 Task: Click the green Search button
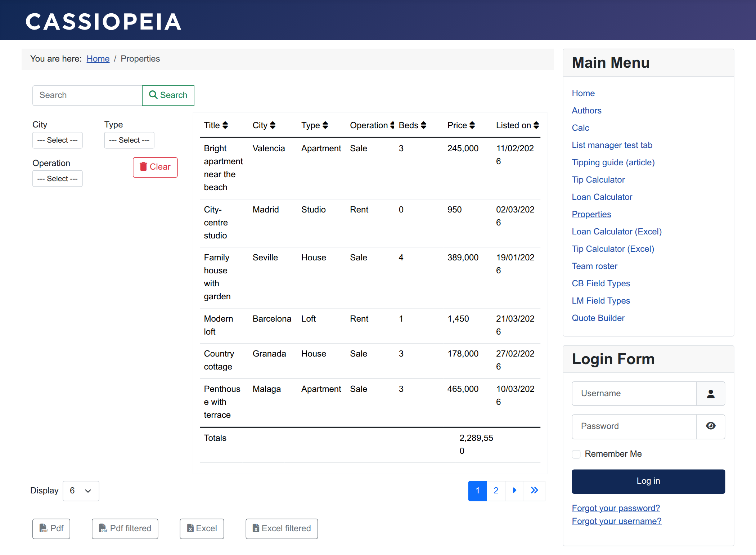(168, 95)
